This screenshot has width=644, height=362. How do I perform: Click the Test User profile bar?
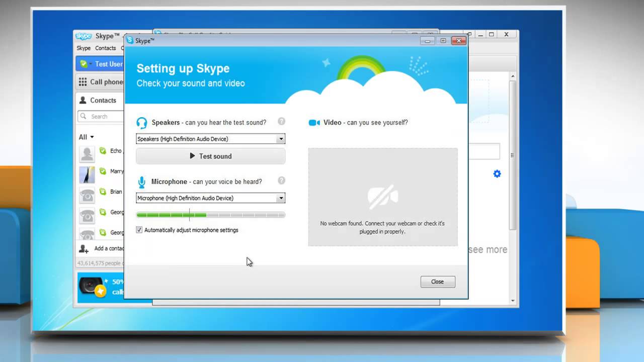point(100,64)
